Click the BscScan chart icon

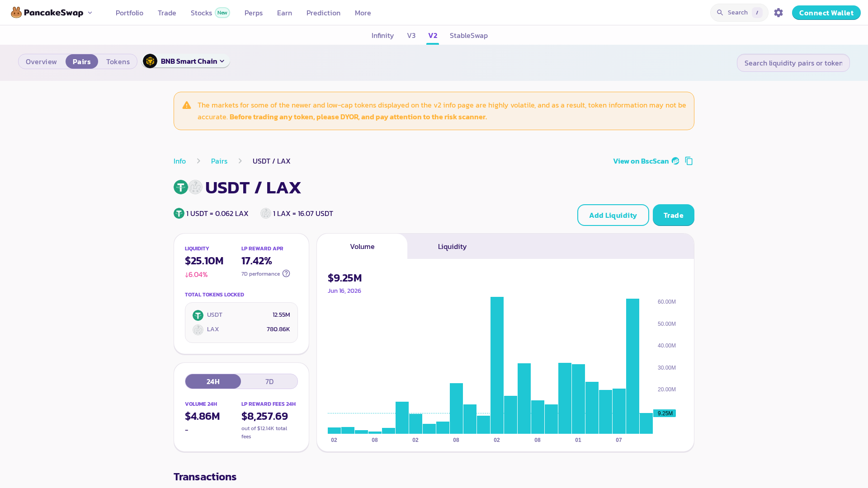pos(675,161)
